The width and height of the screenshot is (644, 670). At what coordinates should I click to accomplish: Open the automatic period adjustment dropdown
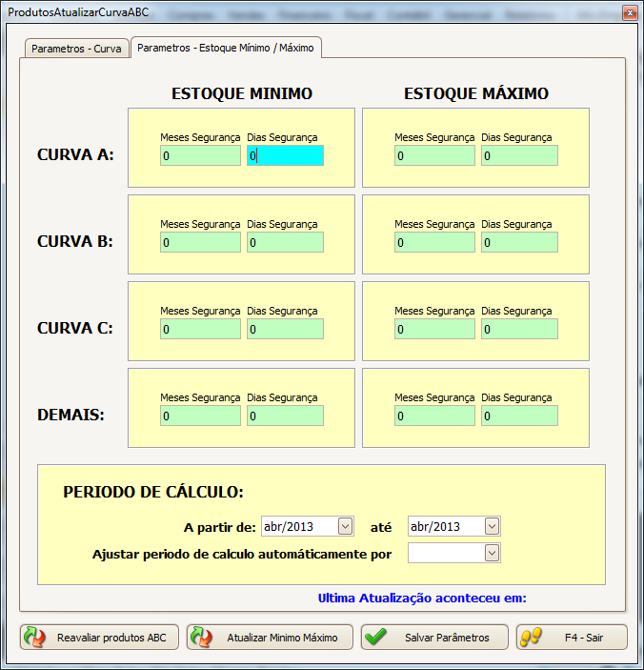click(x=492, y=554)
